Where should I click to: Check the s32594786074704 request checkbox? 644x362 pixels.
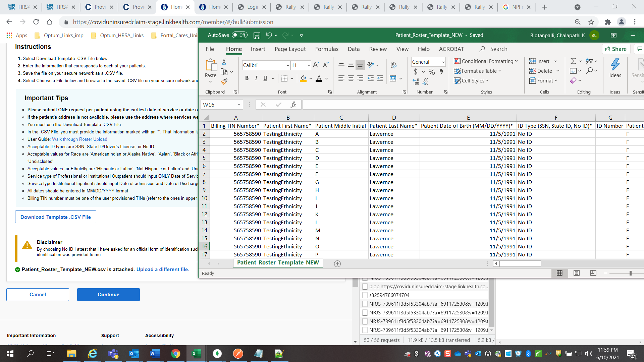(365, 295)
